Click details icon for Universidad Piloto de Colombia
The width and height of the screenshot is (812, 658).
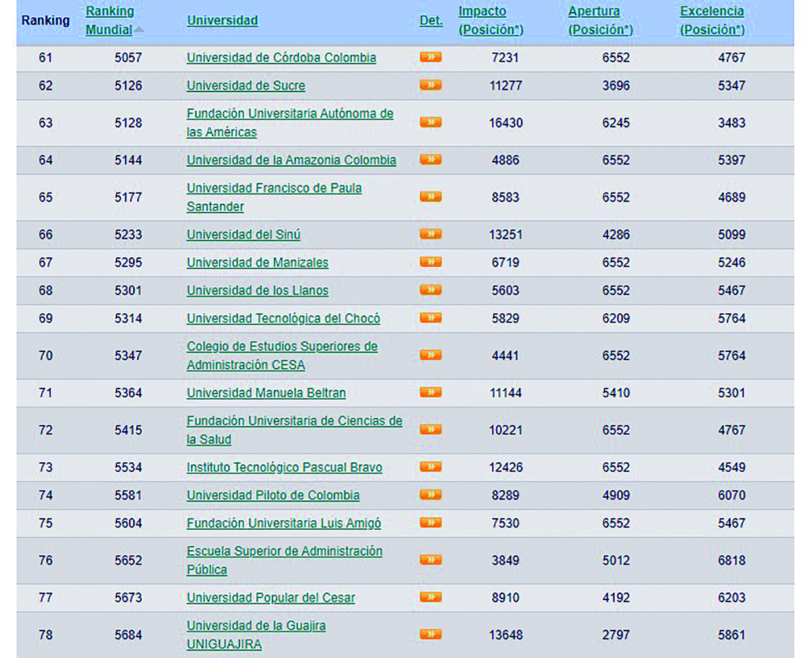(430, 495)
